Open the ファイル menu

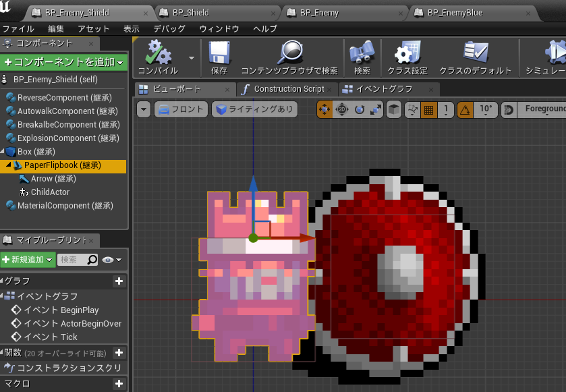click(x=18, y=29)
